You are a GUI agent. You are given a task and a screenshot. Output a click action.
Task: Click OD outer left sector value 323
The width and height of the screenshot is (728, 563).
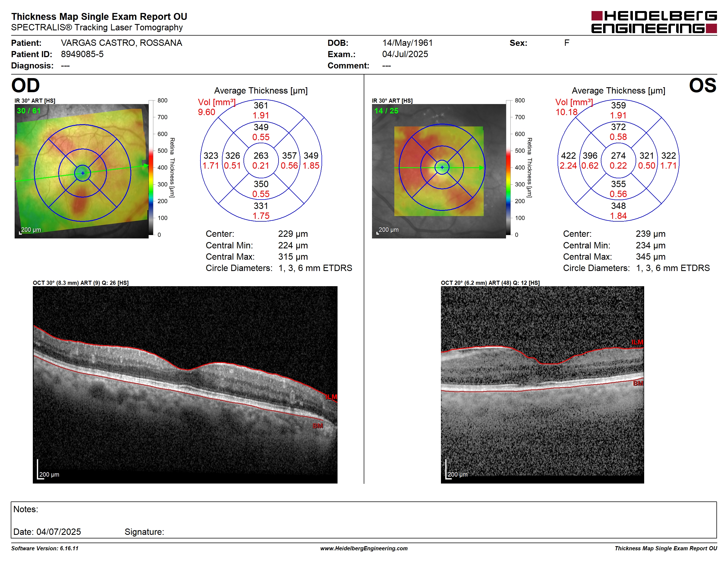(x=211, y=156)
